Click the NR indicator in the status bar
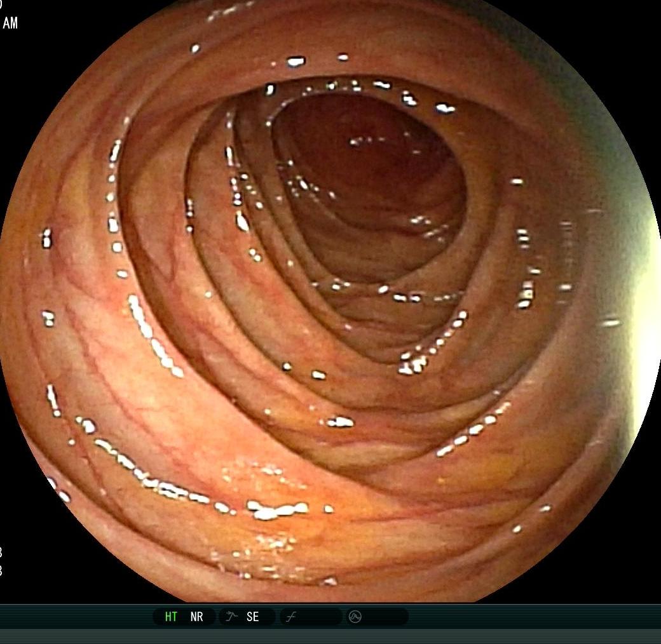Image resolution: width=661 pixels, height=644 pixels. point(196,617)
